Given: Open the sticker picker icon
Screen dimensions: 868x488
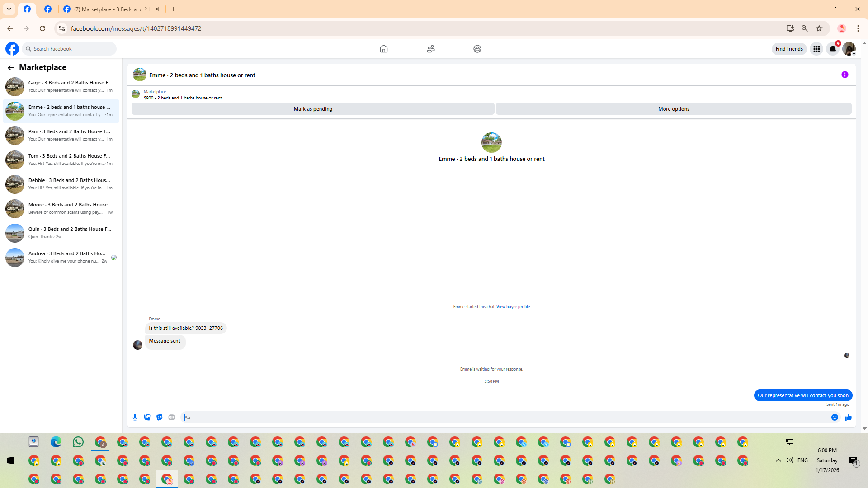Looking at the screenshot, I should pyautogui.click(x=159, y=418).
